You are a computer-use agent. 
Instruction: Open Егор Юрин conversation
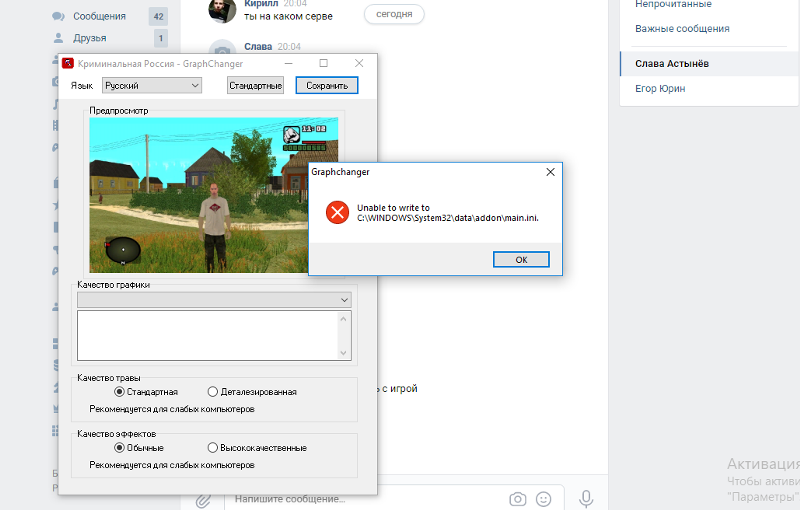click(660, 89)
